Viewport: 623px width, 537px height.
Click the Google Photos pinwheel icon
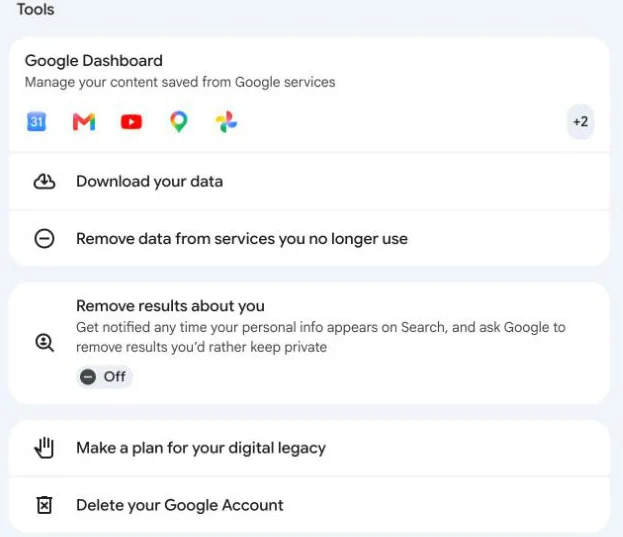pos(226,122)
